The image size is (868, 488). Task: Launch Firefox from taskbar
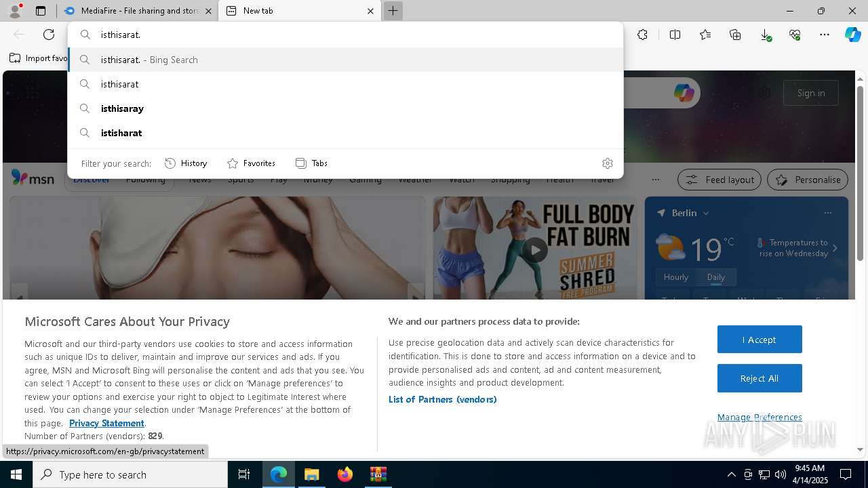pos(345,474)
